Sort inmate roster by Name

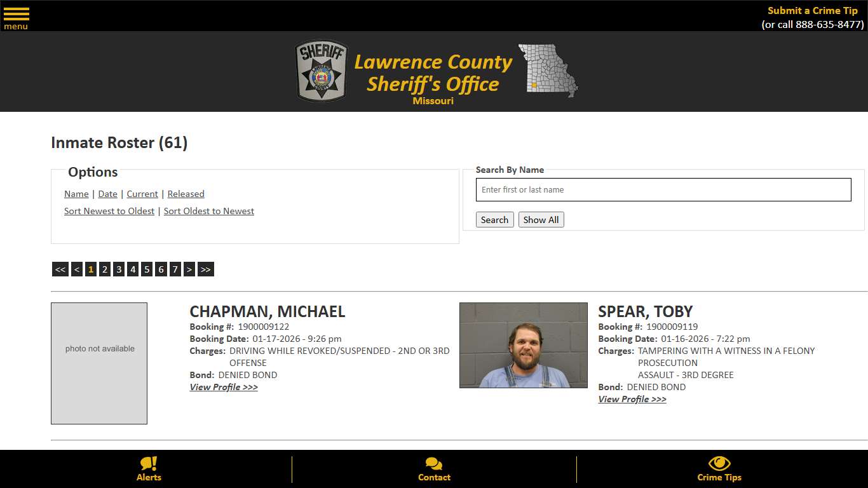[x=76, y=194]
